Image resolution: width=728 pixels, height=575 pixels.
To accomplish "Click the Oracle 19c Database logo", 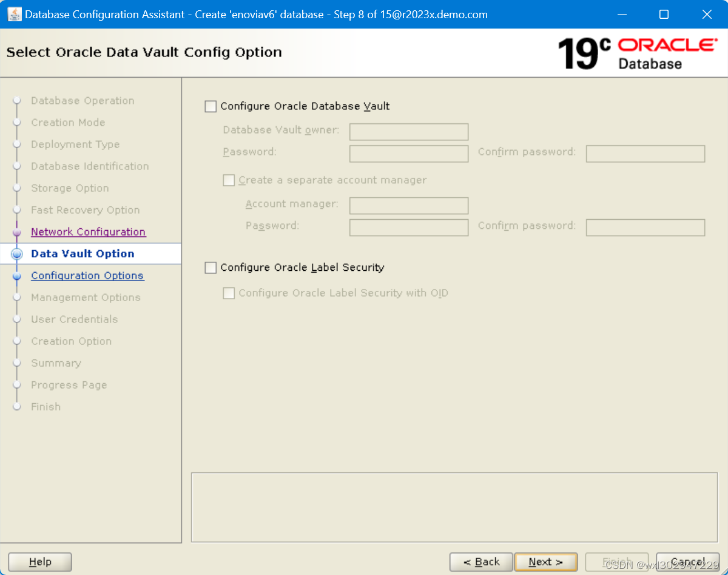I will [x=637, y=53].
